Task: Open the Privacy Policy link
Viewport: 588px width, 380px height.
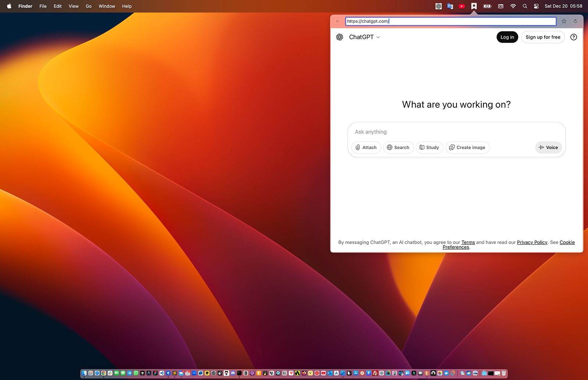Action: [x=532, y=242]
